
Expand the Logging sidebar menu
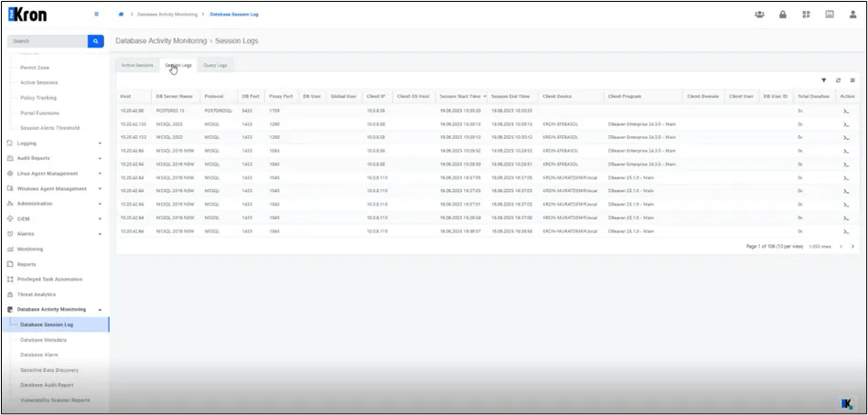pyautogui.click(x=55, y=144)
